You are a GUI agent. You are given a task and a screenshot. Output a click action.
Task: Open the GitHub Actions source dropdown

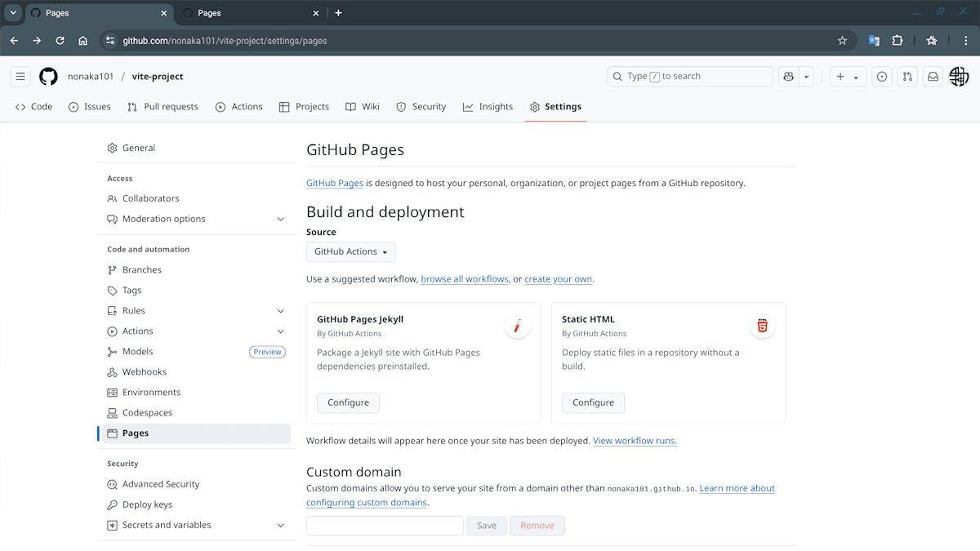[x=350, y=252]
